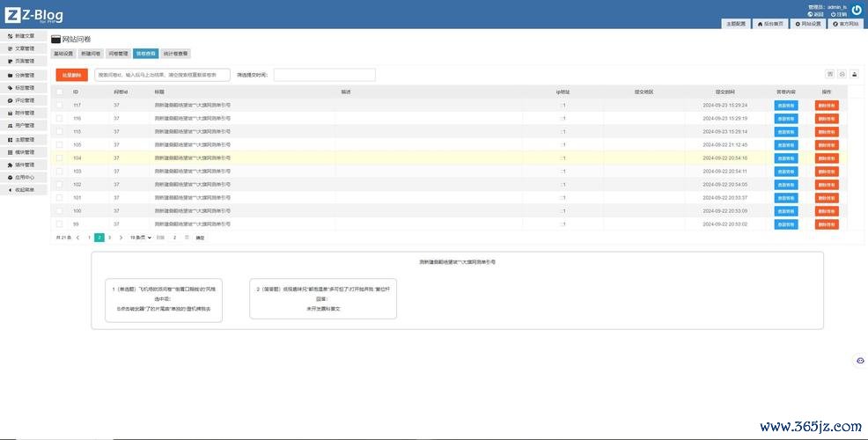Go to page 1 in pagination

(x=89, y=238)
